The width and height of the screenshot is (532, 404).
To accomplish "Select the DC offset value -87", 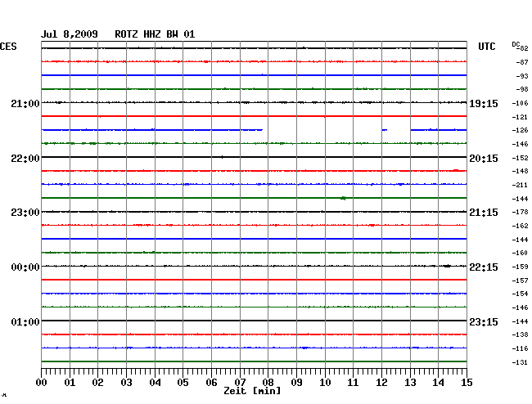I will 521,62.
